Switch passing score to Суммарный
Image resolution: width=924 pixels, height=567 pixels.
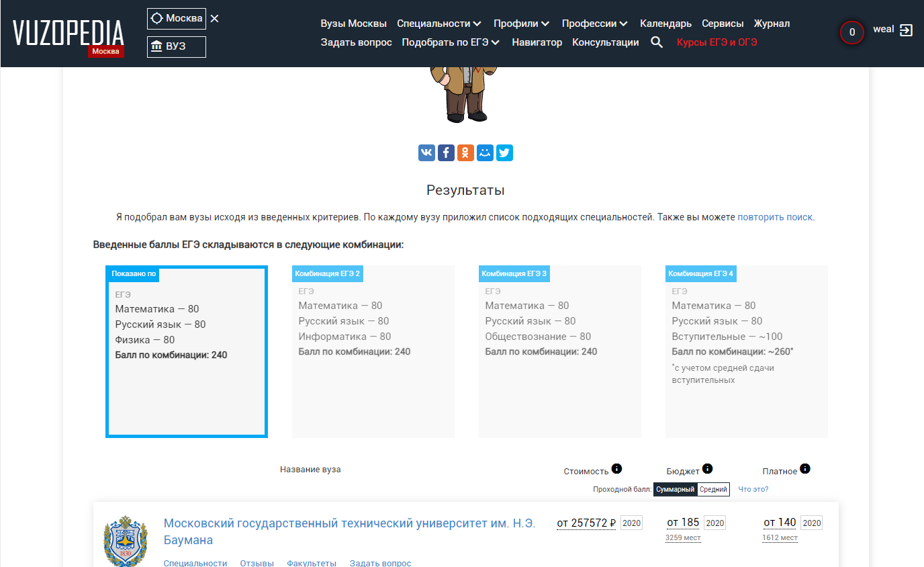[675, 489]
